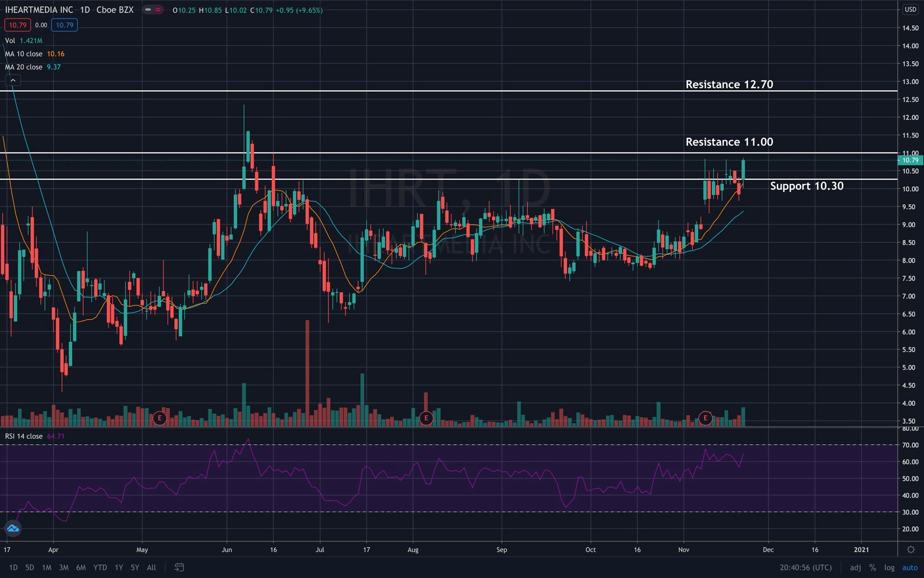Open the UTC time zone clock

tap(806, 567)
